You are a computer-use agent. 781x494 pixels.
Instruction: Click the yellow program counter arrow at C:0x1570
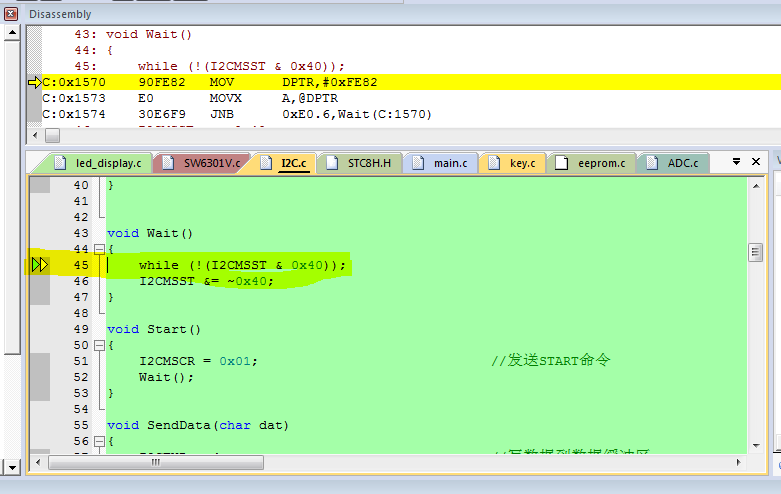click(35, 82)
